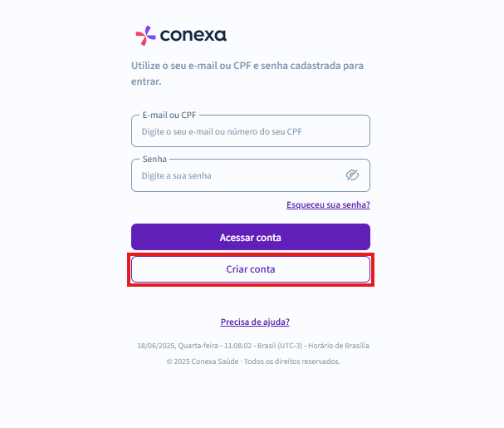
Task: Focus the Senha password input field
Action: click(251, 175)
